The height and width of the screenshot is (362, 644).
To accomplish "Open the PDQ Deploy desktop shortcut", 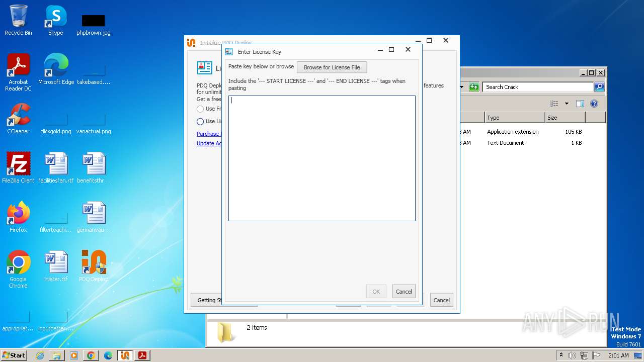I will (x=94, y=266).
